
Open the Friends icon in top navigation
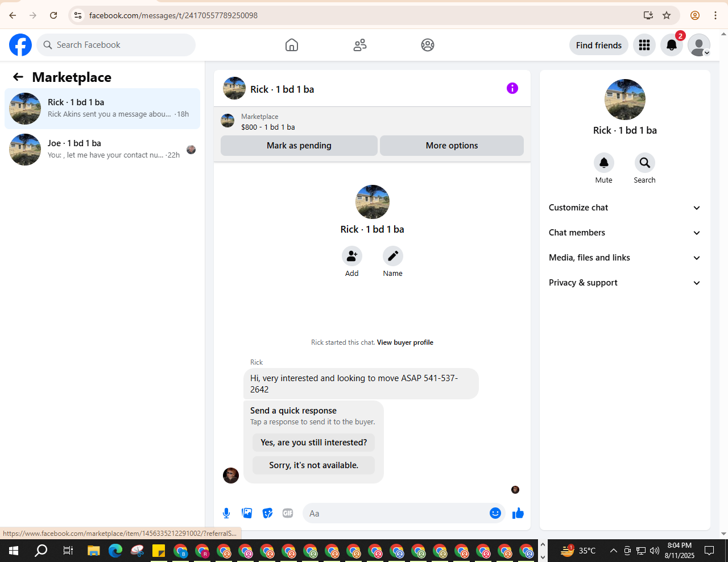point(360,45)
